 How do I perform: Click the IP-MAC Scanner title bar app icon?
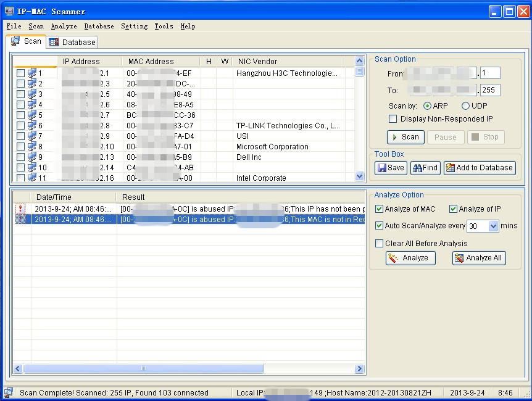[9, 11]
